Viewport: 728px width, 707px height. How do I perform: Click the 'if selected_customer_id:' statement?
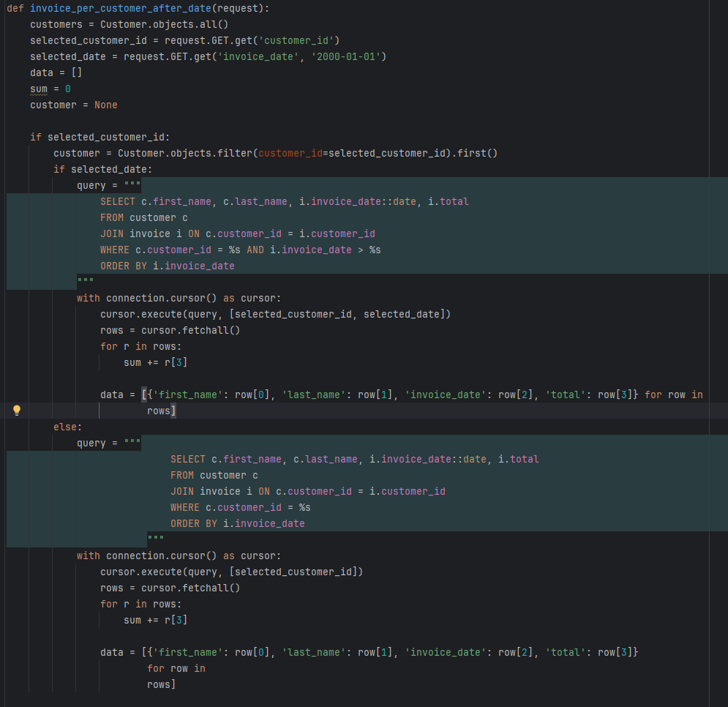100,137
